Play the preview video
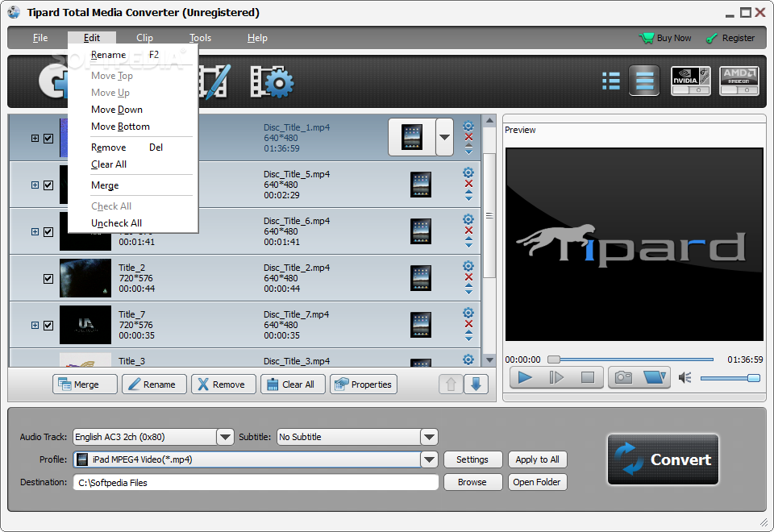The image size is (774, 532). (525, 377)
